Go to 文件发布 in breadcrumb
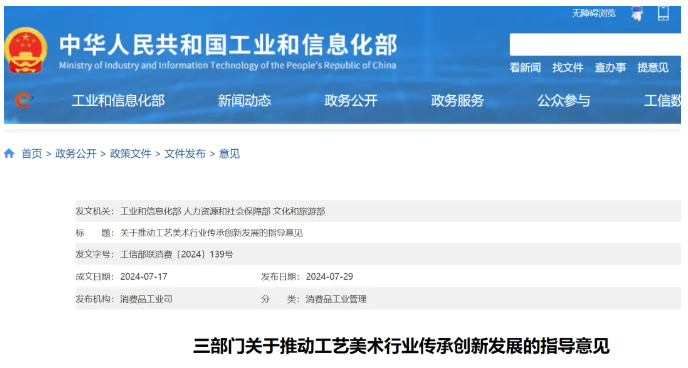688x368 pixels. (x=185, y=154)
